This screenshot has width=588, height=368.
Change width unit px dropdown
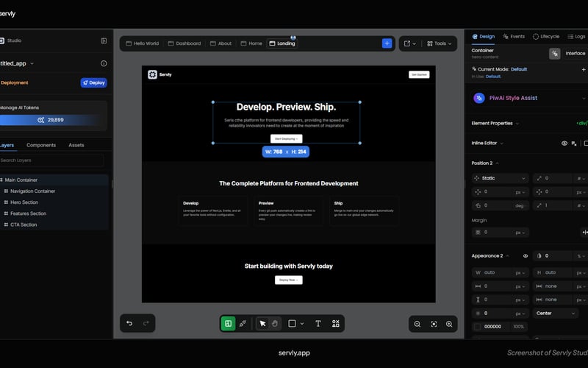tap(520, 272)
